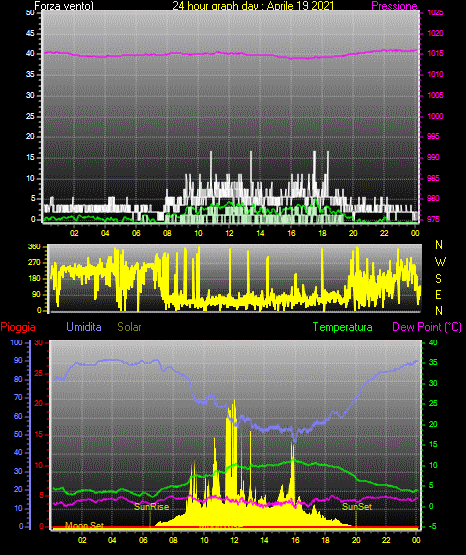Click '180' on the wind direction axis
466x555 pixels.
tap(34, 279)
